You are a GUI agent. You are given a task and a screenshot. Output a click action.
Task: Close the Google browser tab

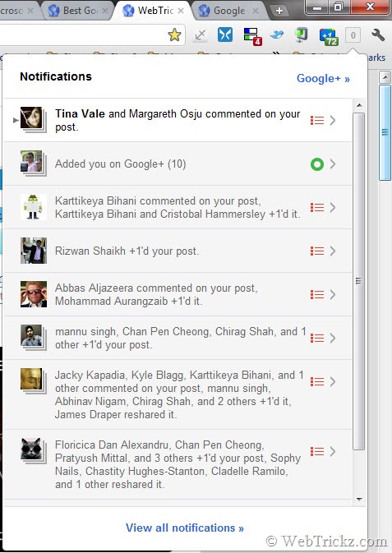click(x=256, y=11)
